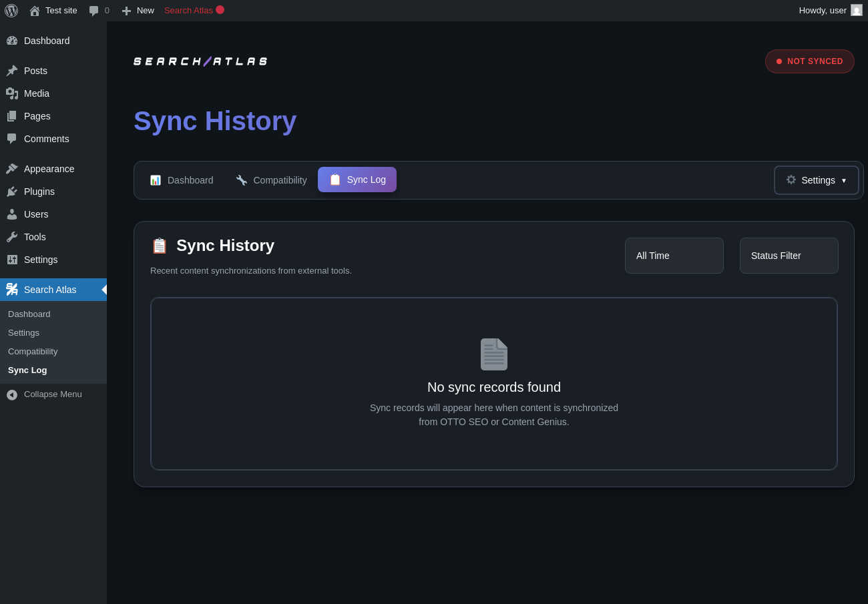Collapse the admin sidebar menu
The image size is (868, 604).
[x=45, y=394]
